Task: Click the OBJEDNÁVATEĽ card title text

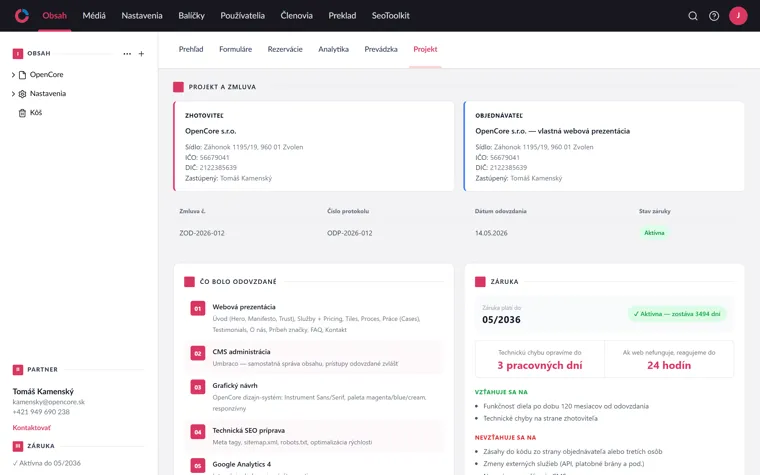Action: 499,115
